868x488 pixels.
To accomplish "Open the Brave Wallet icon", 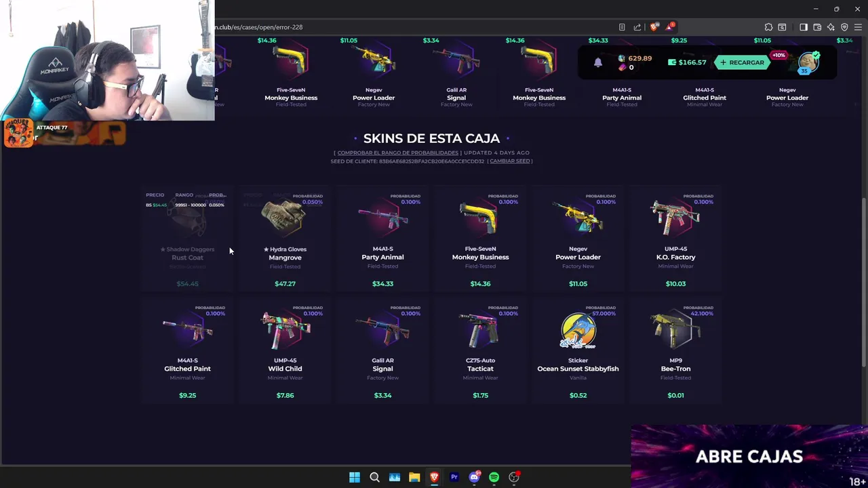I will (x=817, y=27).
